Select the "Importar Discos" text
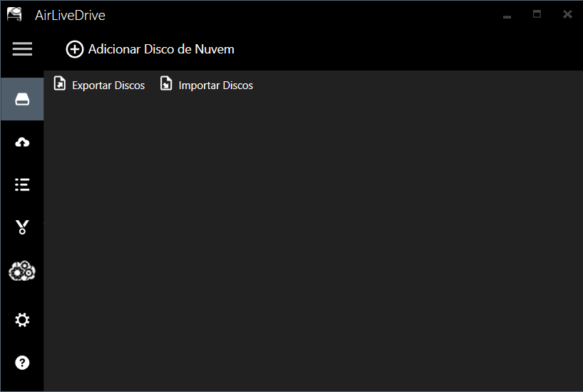583x392 pixels. [215, 86]
